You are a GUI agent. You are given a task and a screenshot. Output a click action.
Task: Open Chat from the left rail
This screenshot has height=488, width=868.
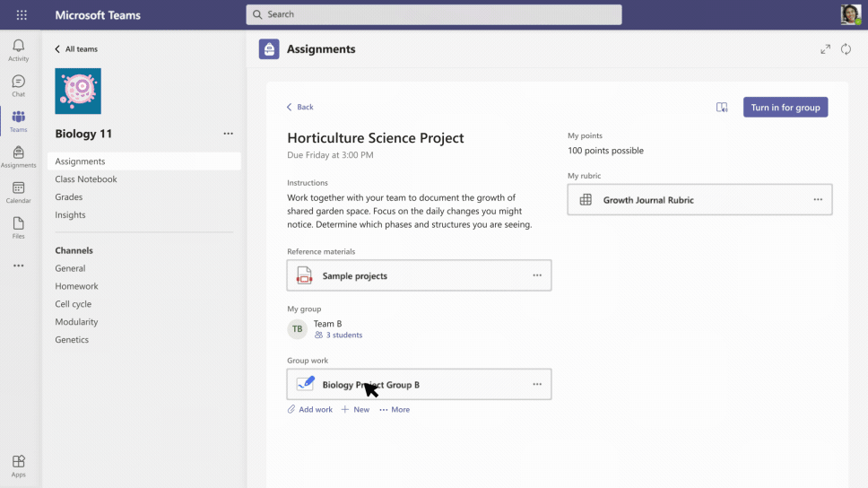(18, 85)
